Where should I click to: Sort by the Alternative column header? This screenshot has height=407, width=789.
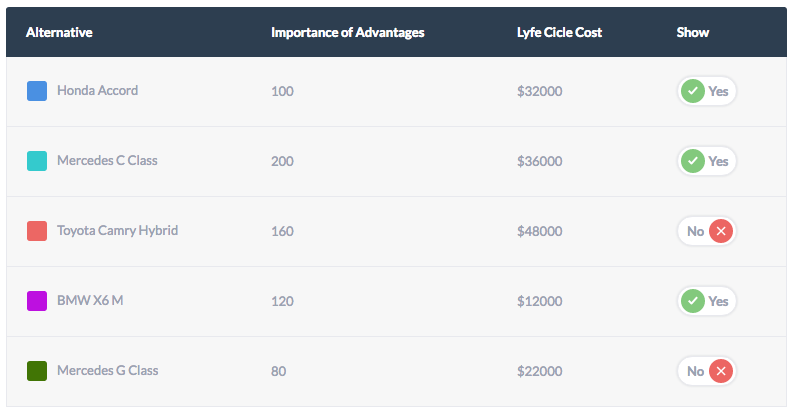coord(59,32)
